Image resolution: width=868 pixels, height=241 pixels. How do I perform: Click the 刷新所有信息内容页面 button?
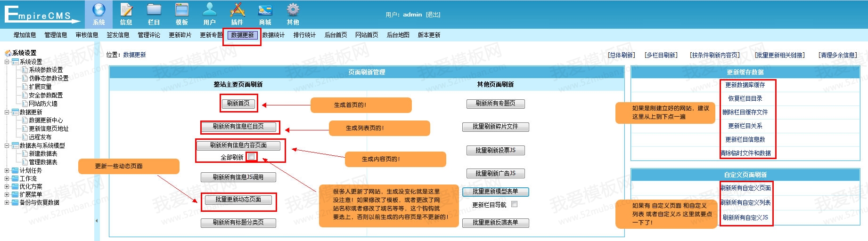tap(238, 145)
